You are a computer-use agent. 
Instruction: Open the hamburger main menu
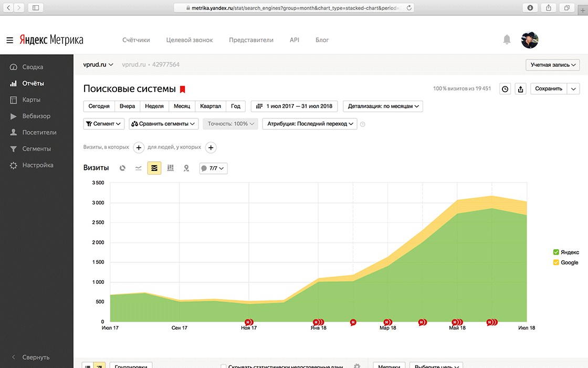(x=10, y=40)
